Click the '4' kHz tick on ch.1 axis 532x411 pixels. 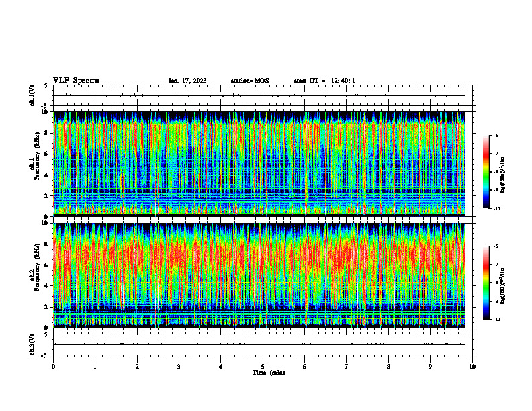coord(47,175)
